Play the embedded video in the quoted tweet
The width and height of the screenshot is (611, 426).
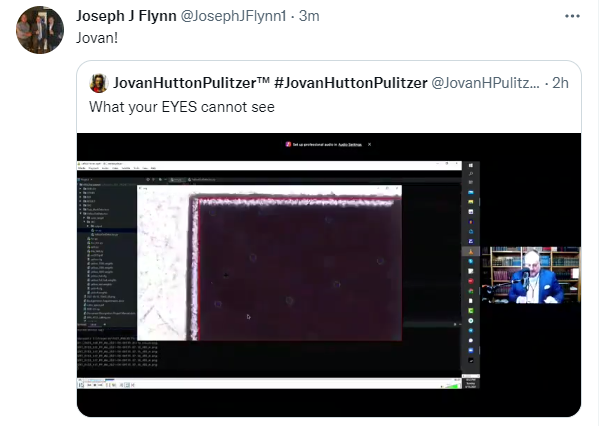329,275
